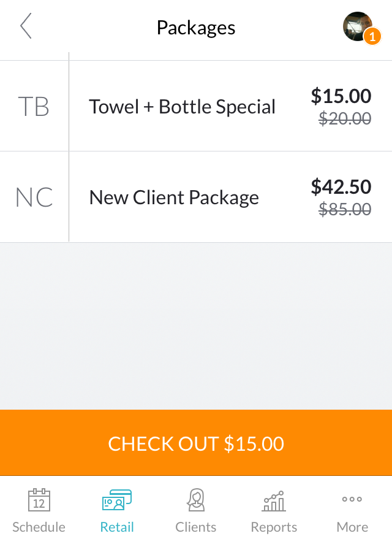Deselect the Towel + Bottle Special package
Viewport: 392px width, 536px height.
point(182,105)
